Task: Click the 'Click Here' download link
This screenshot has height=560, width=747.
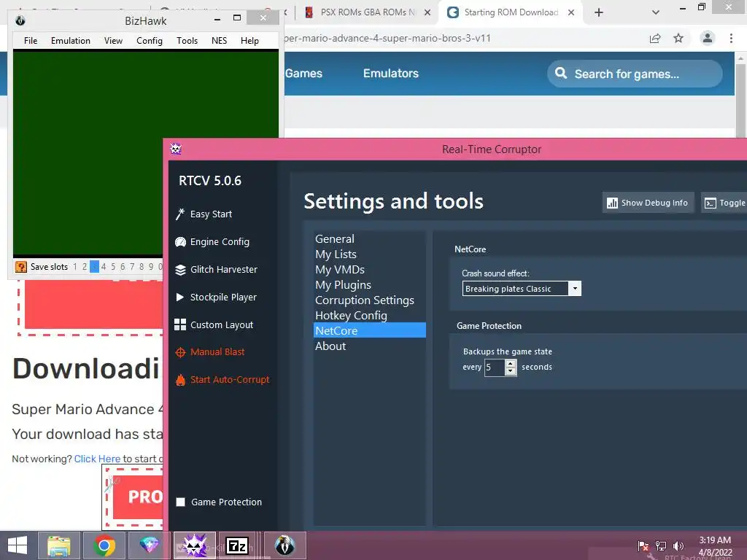Action: coord(97,459)
